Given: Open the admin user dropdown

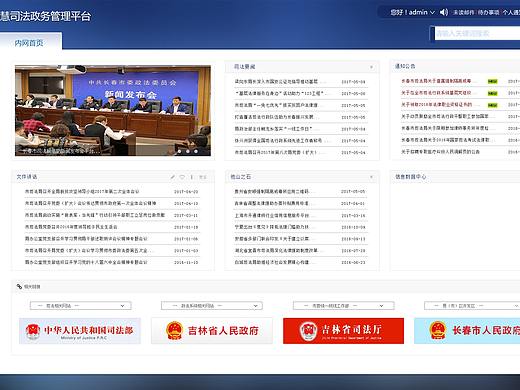Looking at the screenshot, I should click(413, 12).
